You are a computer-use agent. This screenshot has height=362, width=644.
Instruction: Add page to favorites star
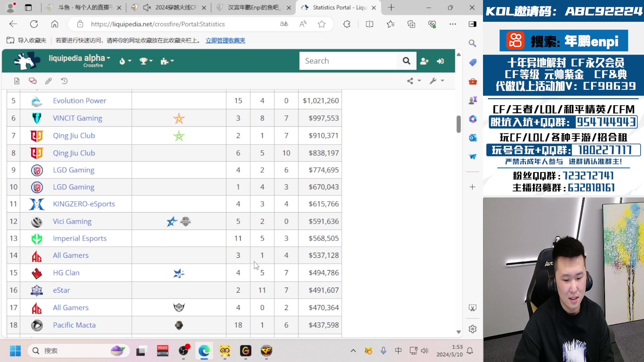[322, 24]
